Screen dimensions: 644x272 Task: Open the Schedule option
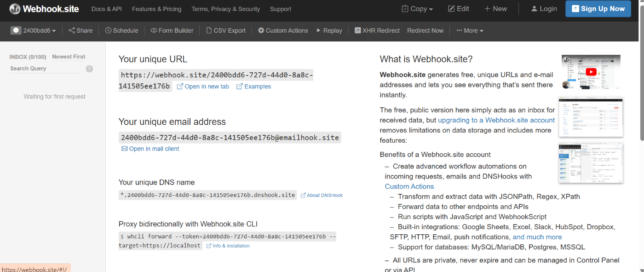[x=121, y=30]
